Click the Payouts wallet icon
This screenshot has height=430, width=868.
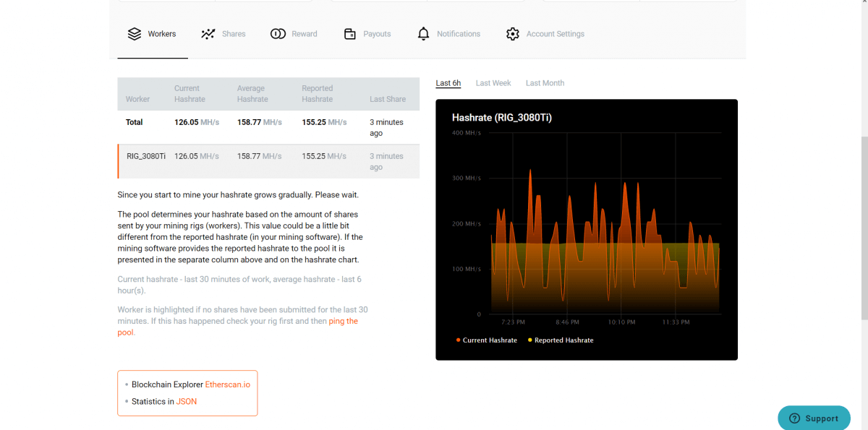click(x=350, y=34)
